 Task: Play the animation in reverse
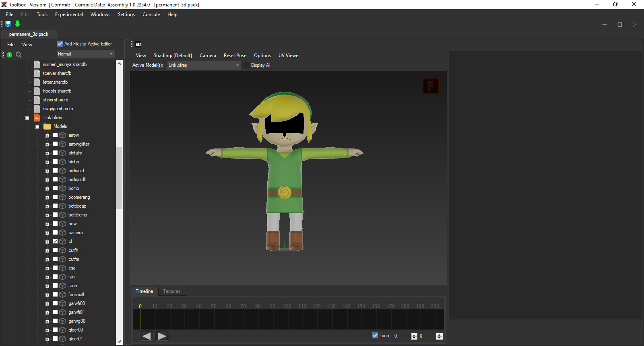[x=147, y=336]
